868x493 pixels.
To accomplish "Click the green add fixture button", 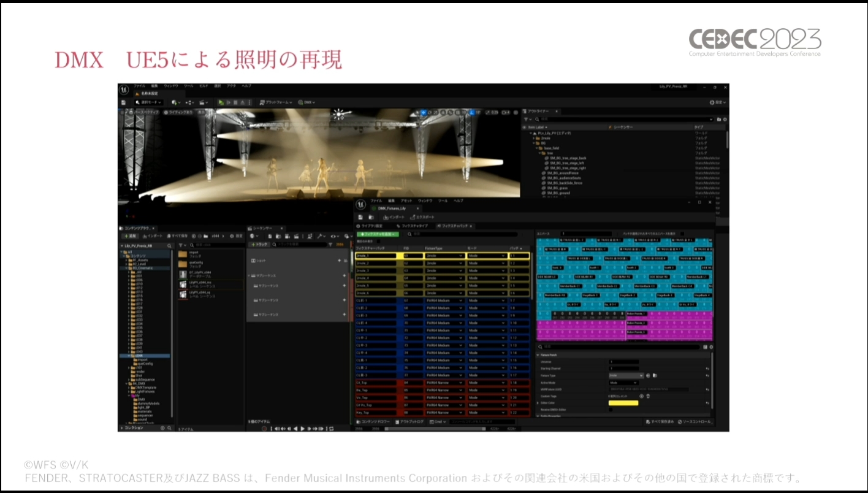I will [378, 234].
